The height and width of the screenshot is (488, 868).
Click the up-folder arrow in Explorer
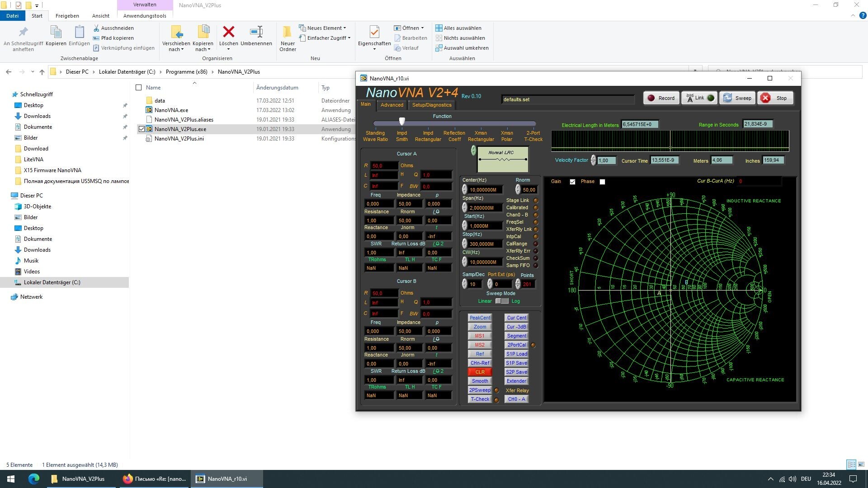(42, 72)
